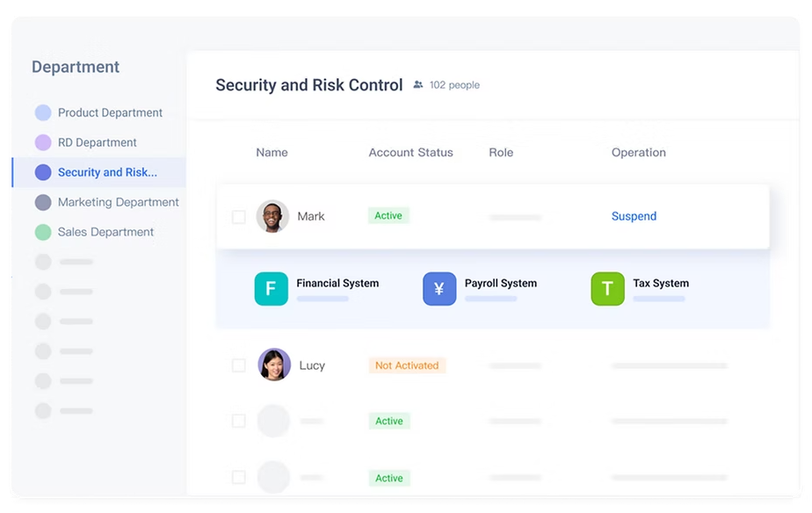Select Sales Department in sidebar
The image size is (812, 513).
[x=99, y=232]
